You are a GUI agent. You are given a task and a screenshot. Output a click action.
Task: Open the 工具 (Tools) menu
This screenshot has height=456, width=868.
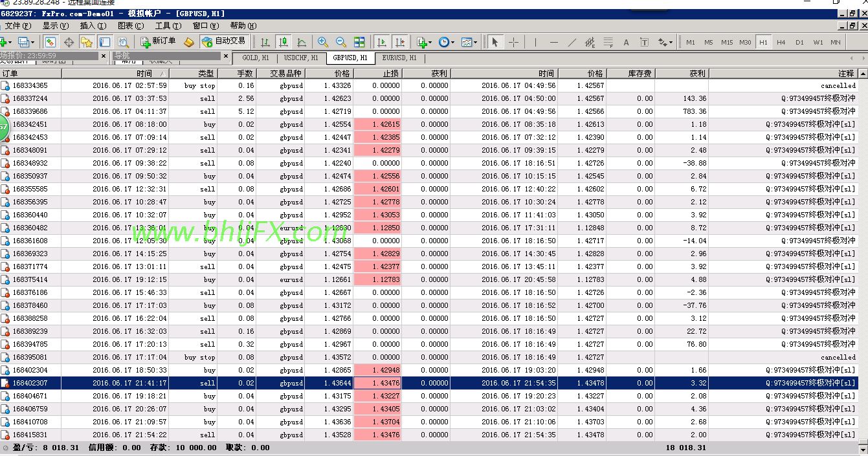(168, 26)
